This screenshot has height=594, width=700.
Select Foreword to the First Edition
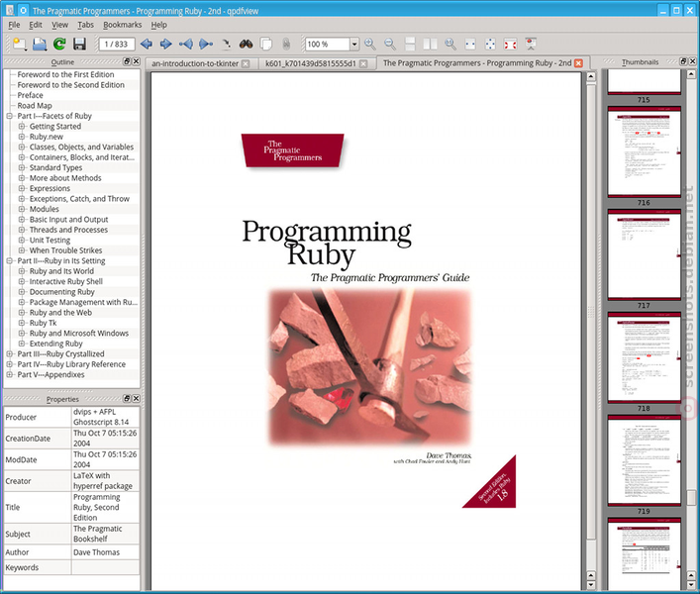[x=65, y=74]
